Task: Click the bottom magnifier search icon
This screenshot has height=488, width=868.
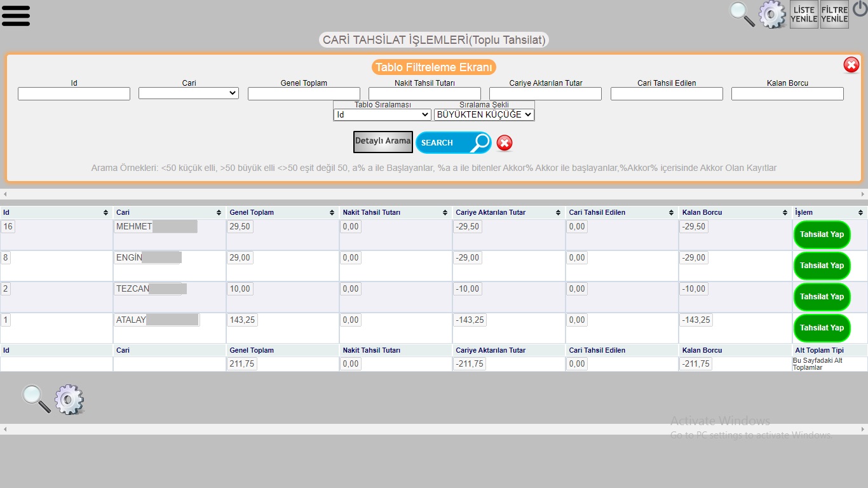Action: [x=36, y=399]
